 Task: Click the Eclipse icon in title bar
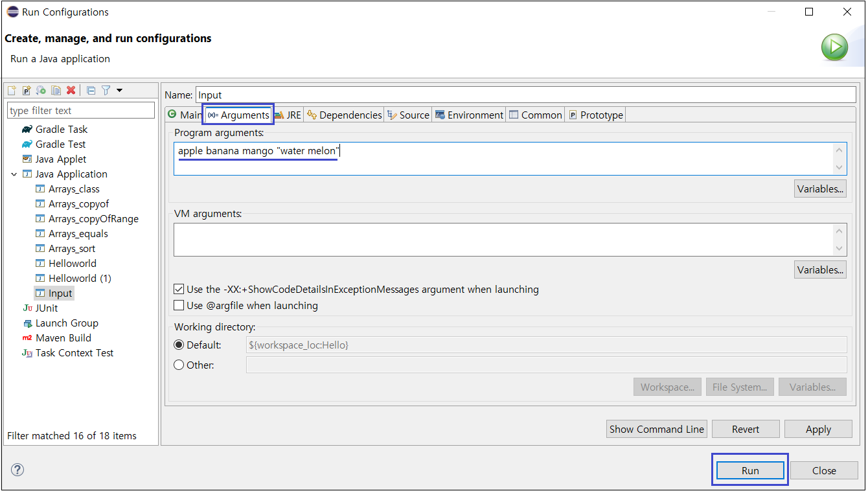coord(12,12)
